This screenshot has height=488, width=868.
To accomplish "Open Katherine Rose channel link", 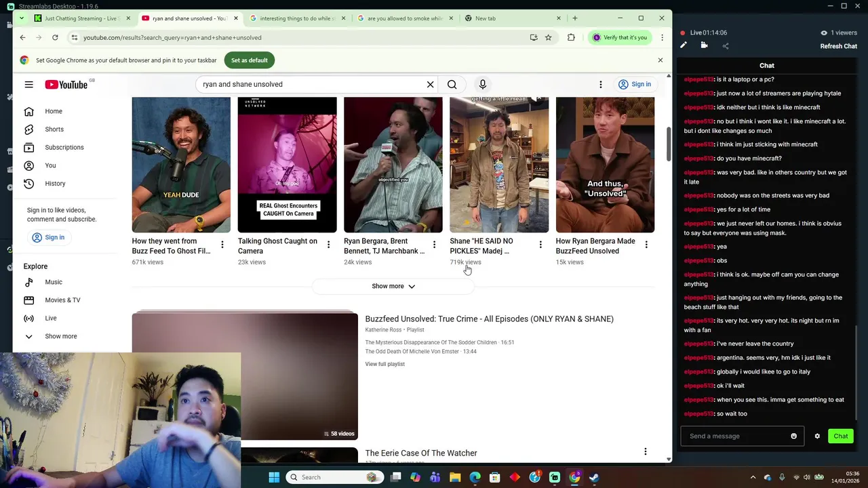I will coord(383,329).
